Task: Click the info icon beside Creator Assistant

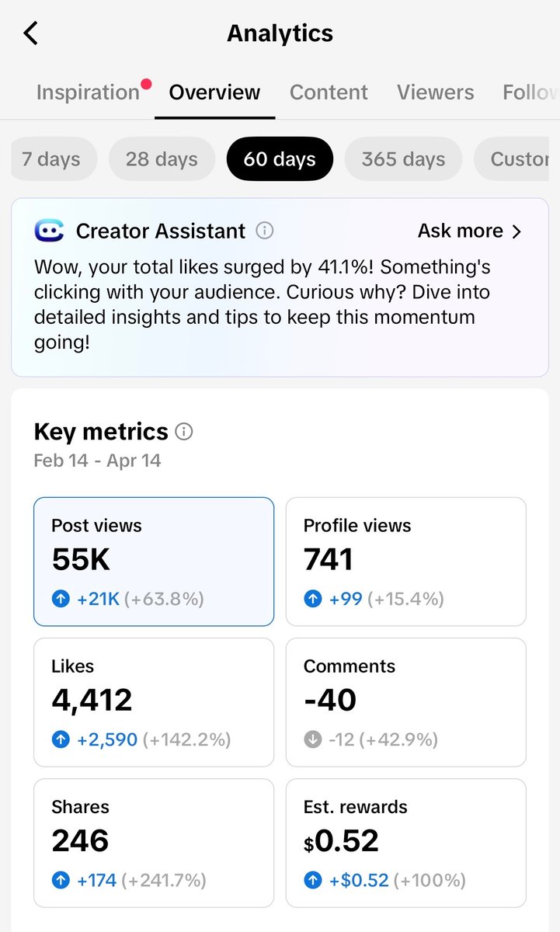Action: click(263, 231)
